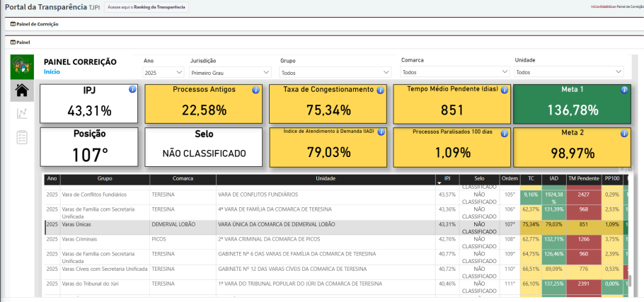644x302 pixels.
Task: Select the Posição 107° card
Action: click(x=88, y=147)
